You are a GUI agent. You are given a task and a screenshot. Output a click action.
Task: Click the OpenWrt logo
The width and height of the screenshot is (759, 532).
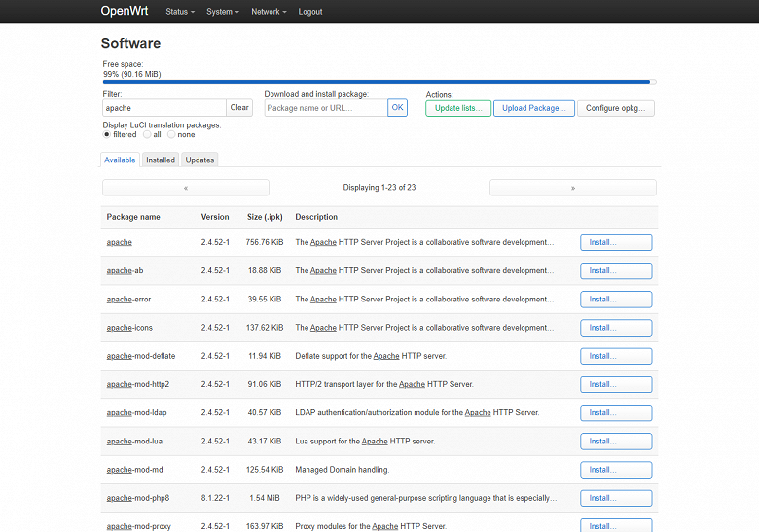coord(125,11)
